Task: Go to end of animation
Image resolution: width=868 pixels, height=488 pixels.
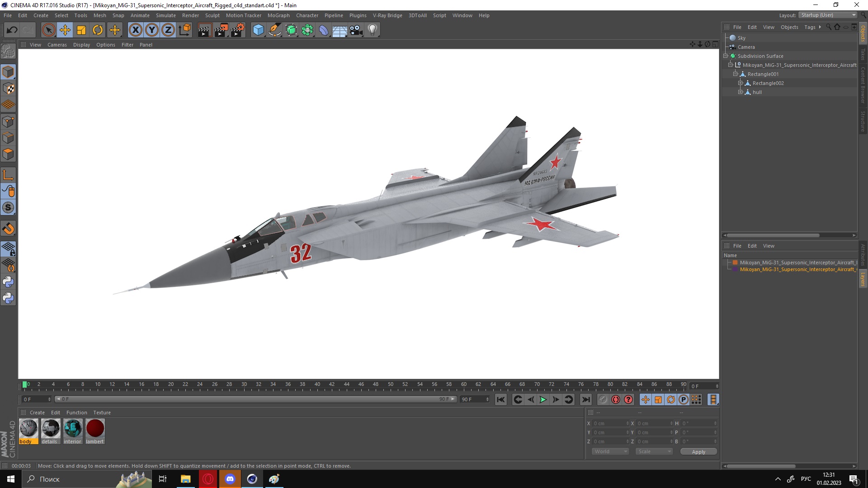Action: [585, 399]
